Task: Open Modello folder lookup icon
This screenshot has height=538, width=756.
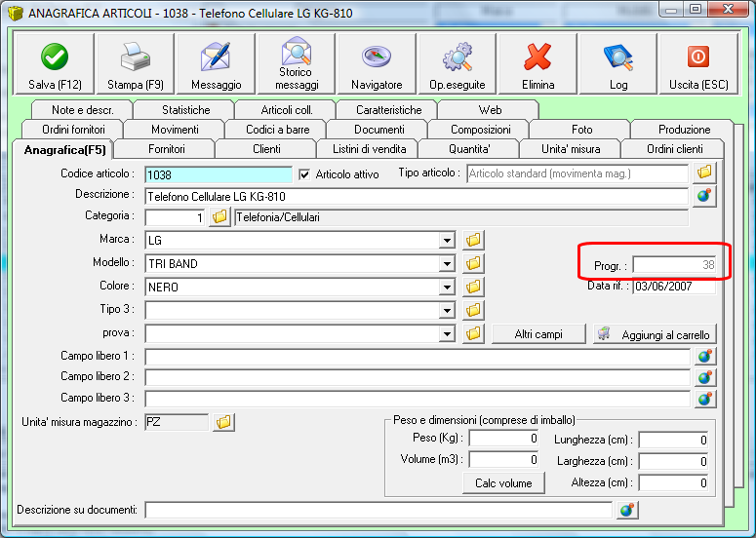Action: coord(473,263)
